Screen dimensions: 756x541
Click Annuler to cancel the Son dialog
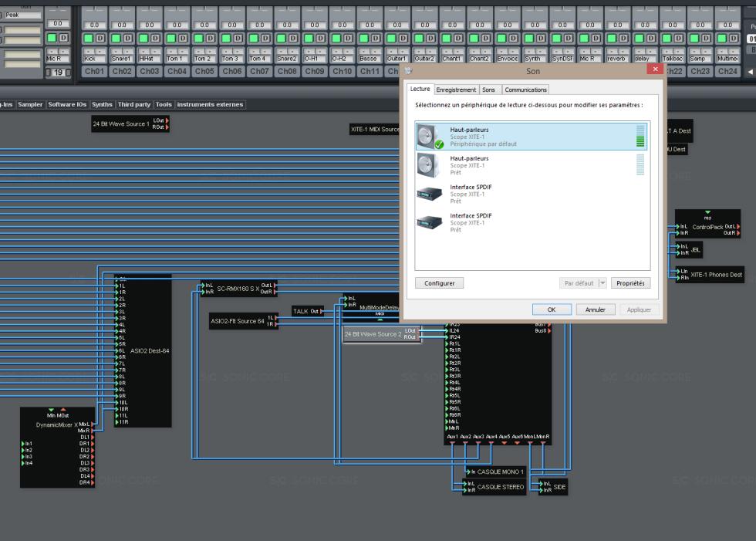click(x=596, y=309)
